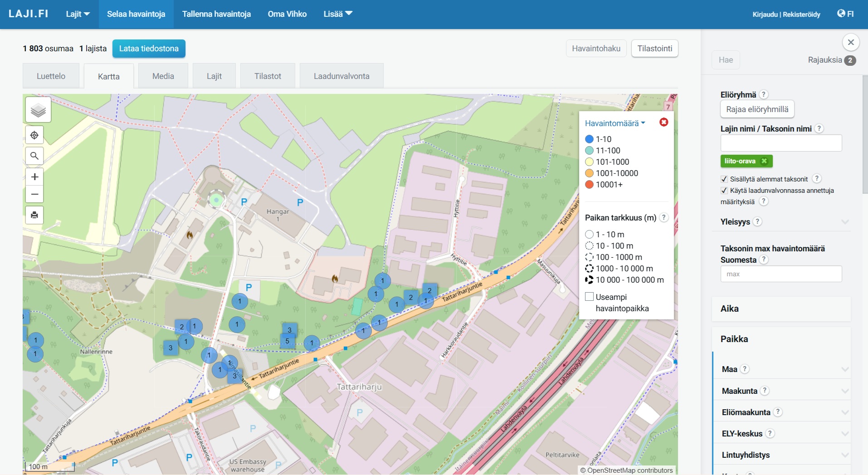Click the Tilastointi button
The height and width of the screenshot is (475, 868).
pos(654,49)
